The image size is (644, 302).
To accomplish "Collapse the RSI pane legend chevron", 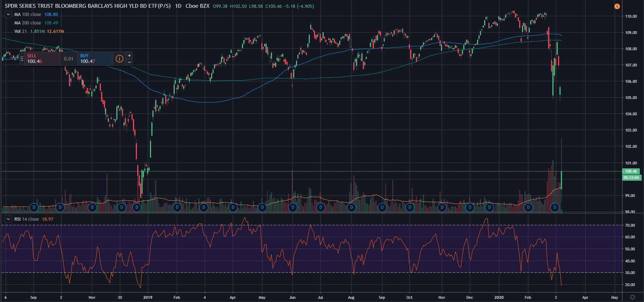I will coord(8,219).
